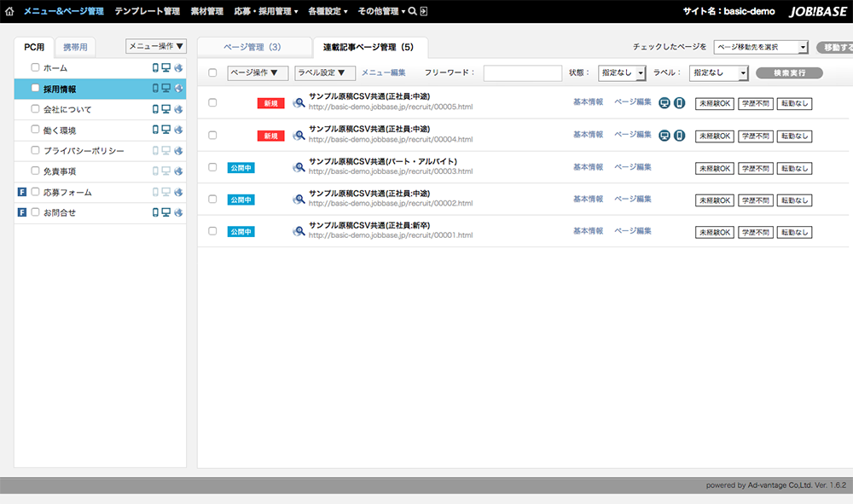
Task: Open メニュー操作 dropdown
Action: click(x=156, y=46)
